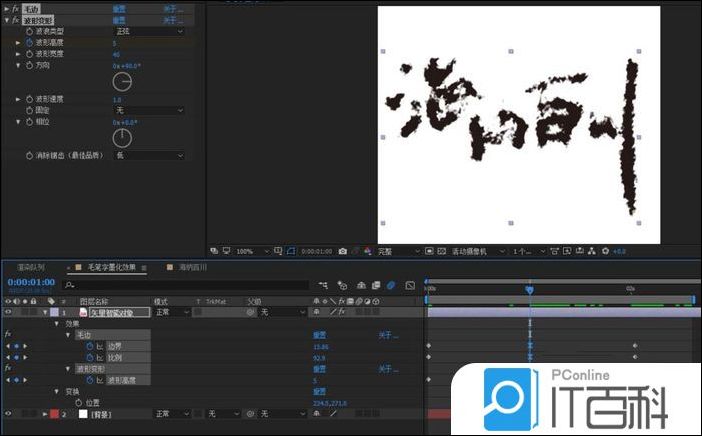Click the snapshot camera icon in viewer toolbar

tap(343, 251)
